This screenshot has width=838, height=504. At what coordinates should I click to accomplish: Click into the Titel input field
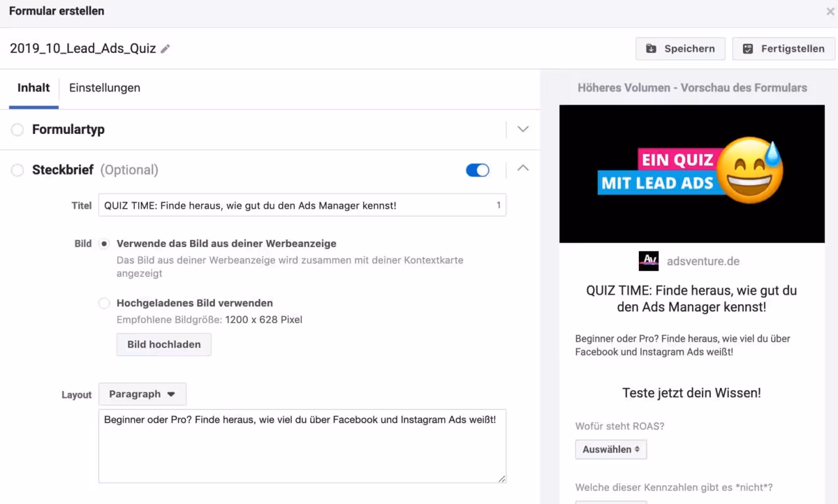tap(302, 205)
